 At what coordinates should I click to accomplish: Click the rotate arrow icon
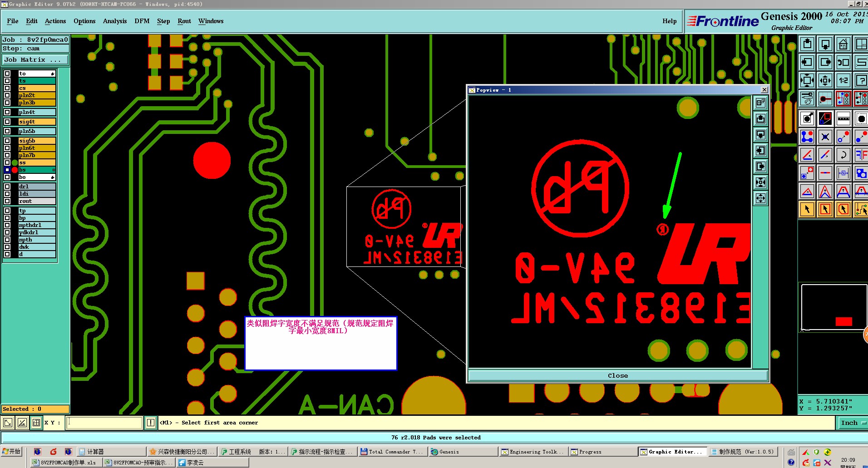[843, 155]
